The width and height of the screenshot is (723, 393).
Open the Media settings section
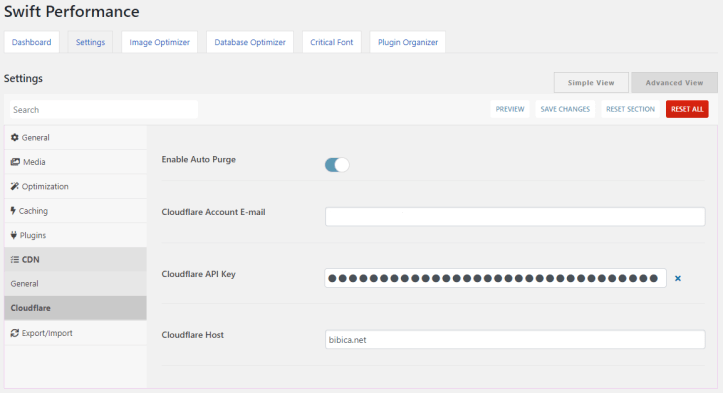(x=76, y=162)
